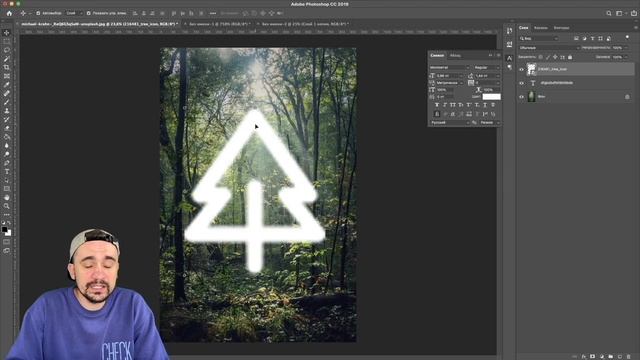Select the Rectangular Marquee tool
640x360 pixels.
coord(7,41)
